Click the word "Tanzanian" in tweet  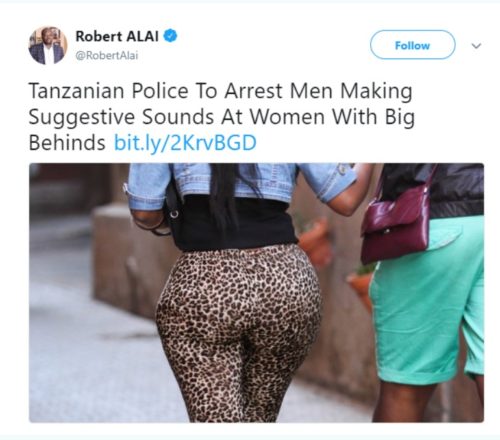point(76,91)
